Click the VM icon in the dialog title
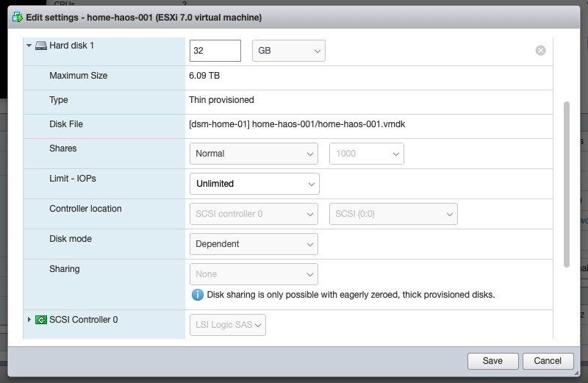 click(17, 17)
